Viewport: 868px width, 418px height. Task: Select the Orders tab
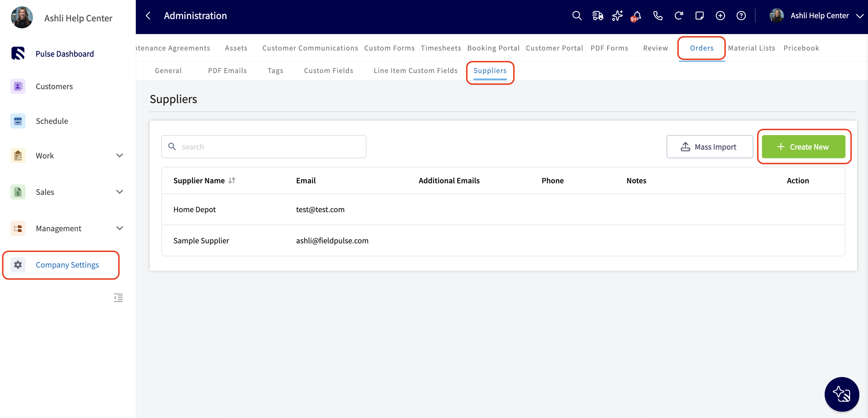702,48
